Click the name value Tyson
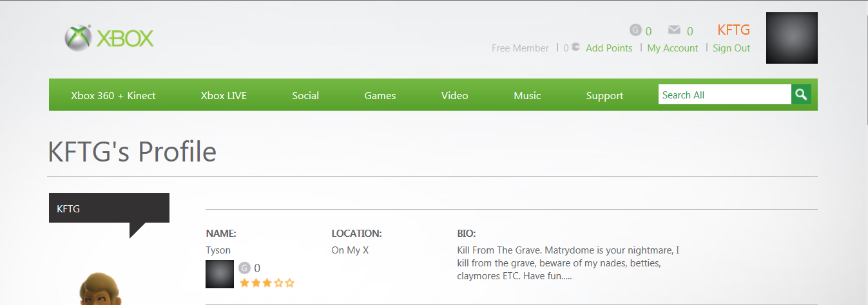 click(x=218, y=250)
